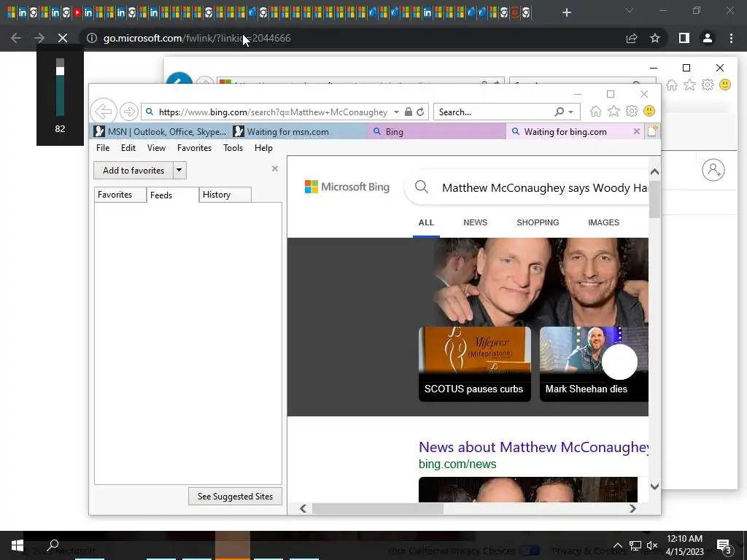Select Bing ALL results tab
This screenshot has height=560, width=747.
[426, 222]
